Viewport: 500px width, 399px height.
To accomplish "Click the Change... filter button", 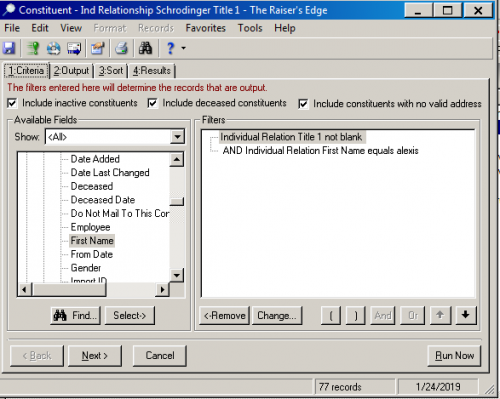I will pyautogui.click(x=277, y=315).
